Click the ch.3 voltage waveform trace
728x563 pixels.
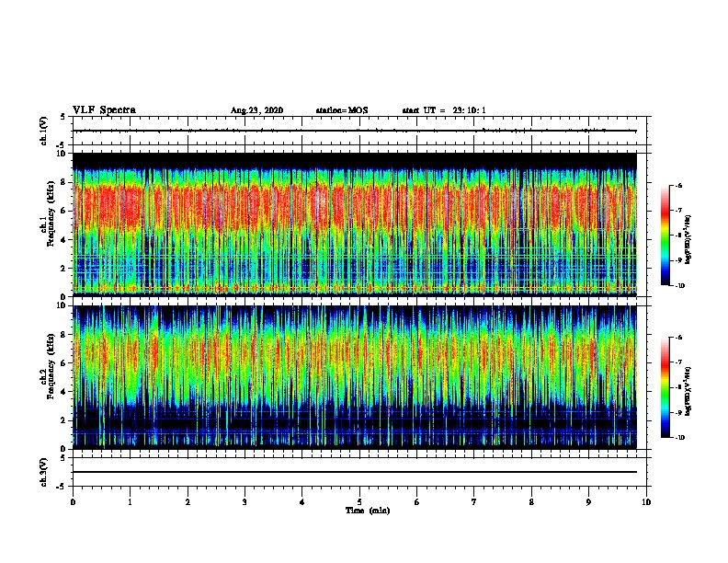355,472
